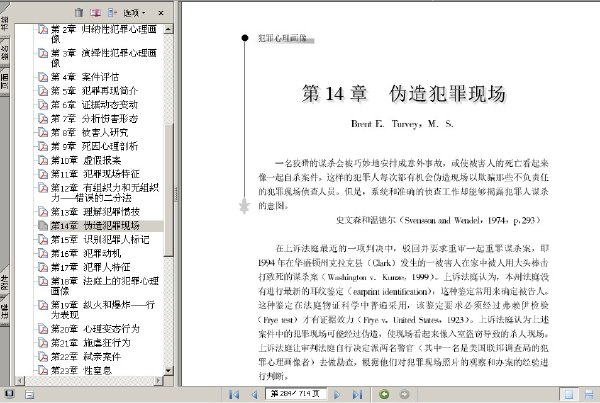Go to the first page
This screenshot has height=403, width=600.
coord(234,394)
